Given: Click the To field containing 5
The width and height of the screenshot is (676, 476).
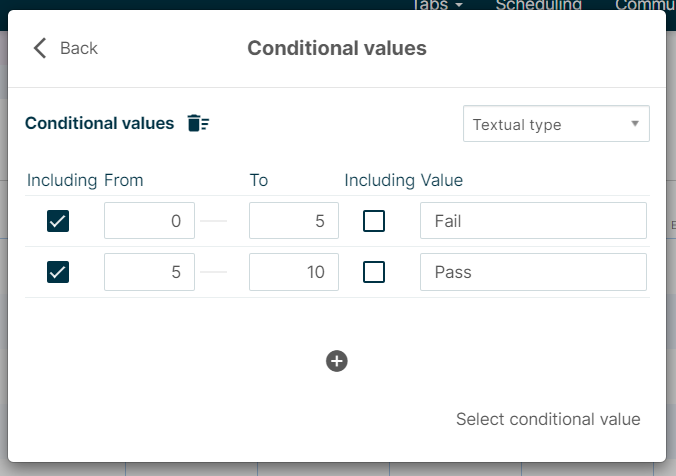Looking at the screenshot, I should coord(293,221).
